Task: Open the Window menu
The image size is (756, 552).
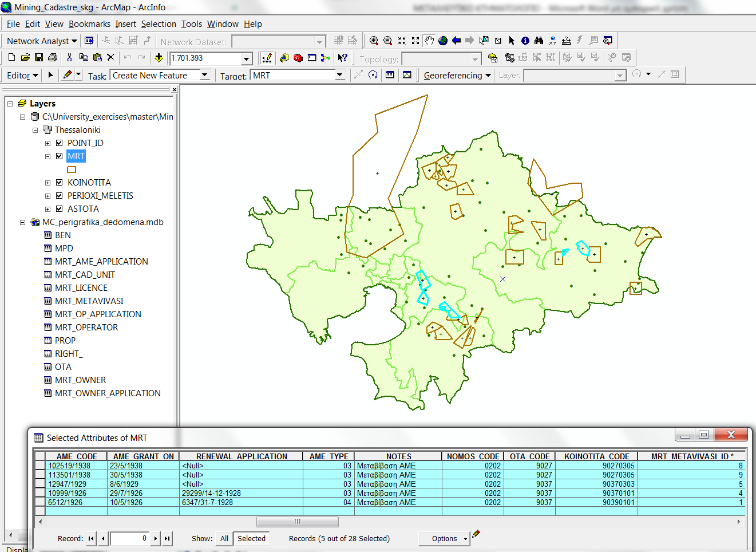Action: 223,24
